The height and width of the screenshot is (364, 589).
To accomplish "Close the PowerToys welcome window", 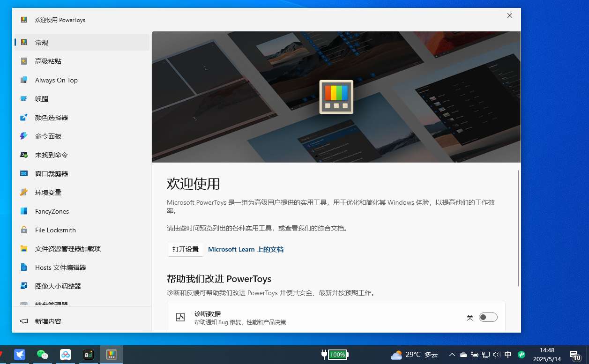I will tap(510, 15).
